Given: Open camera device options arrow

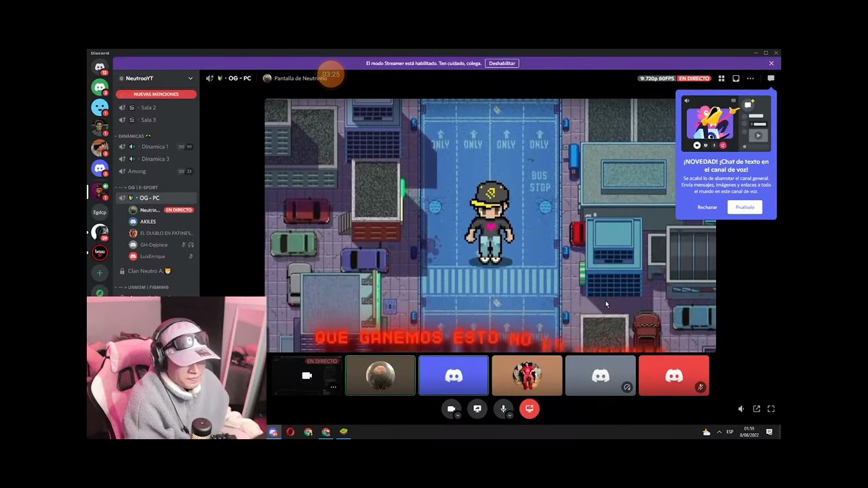Looking at the screenshot, I should [x=458, y=415].
